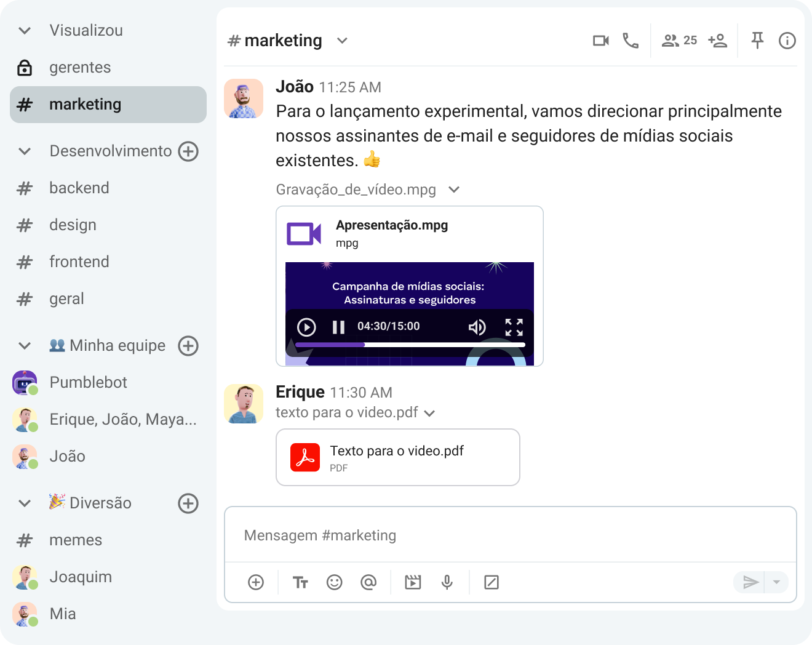
Task: Open the #marketing channel dropdown menu
Action: point(343,41)
